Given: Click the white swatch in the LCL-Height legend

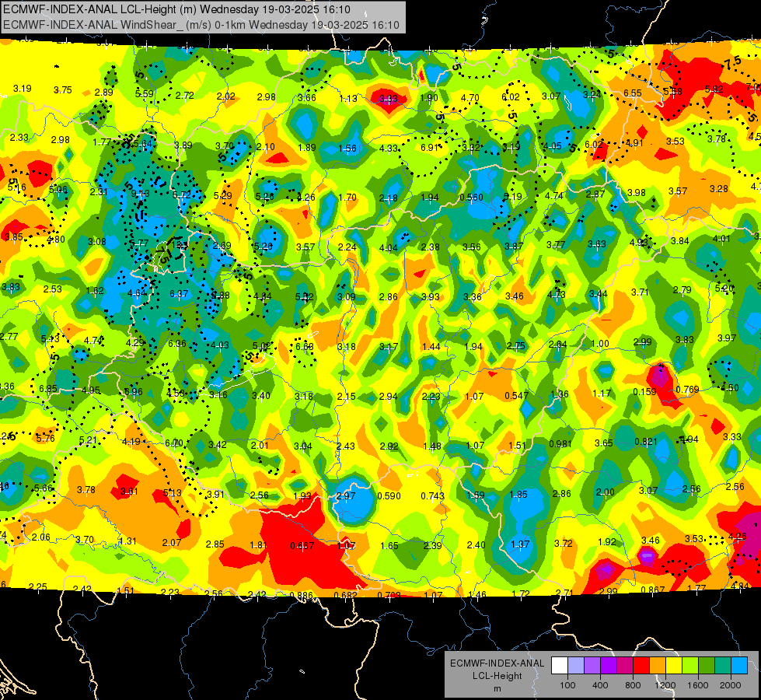Looking at the screenshot, I should click(560, 665).
